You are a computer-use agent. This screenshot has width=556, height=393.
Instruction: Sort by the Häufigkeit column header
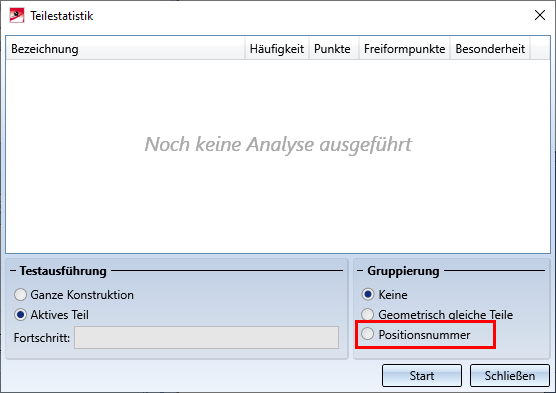point(277,49)
